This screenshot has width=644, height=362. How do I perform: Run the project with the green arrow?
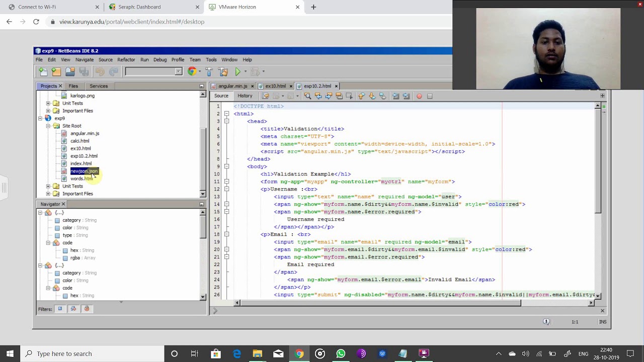tap(238, 72)
